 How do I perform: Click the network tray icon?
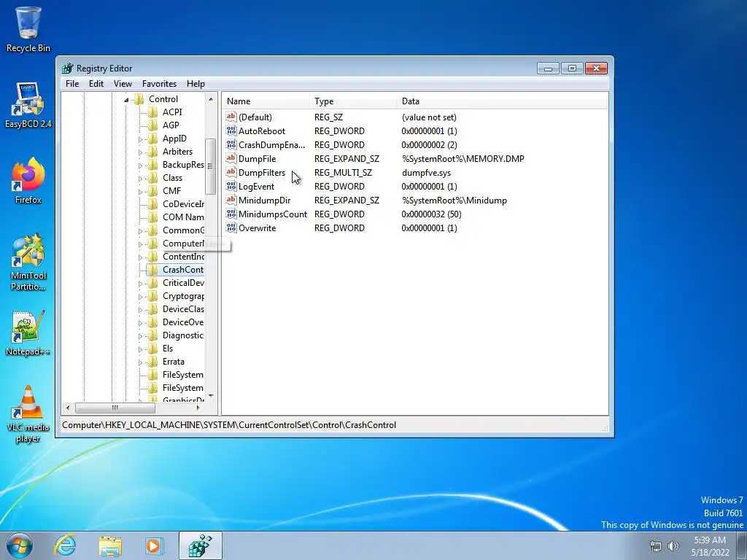coord(656,546)
